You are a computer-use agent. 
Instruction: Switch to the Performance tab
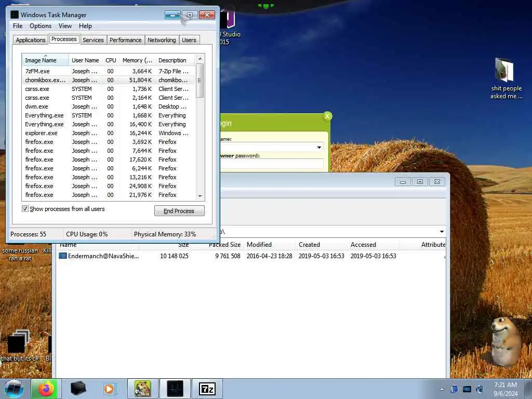tap(125, 40)
